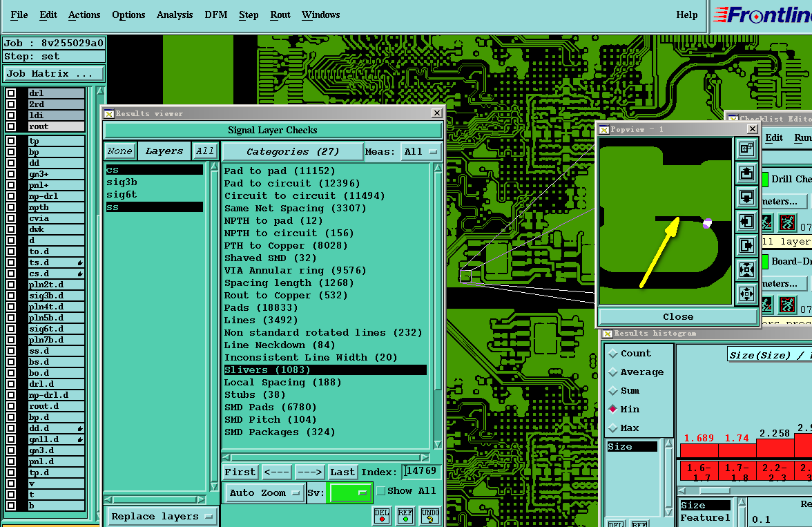812x527 pixels.
Task: Click categories list scroll-right arrow
Action: click(x=425, y=457)
